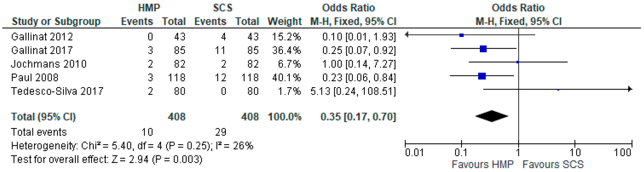
Task: Select the Gallinat 2012 study label
Action: tap(42, 37)
